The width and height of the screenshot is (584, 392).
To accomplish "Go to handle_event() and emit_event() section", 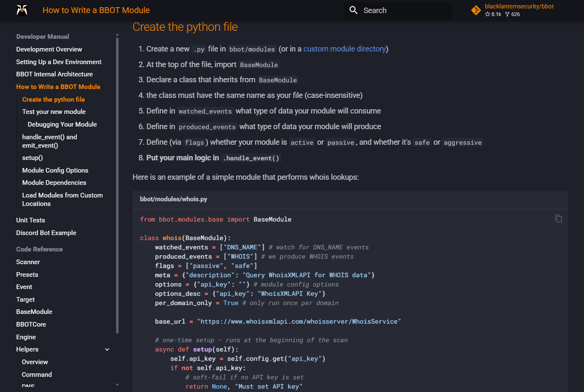I will tap(50, 141).
